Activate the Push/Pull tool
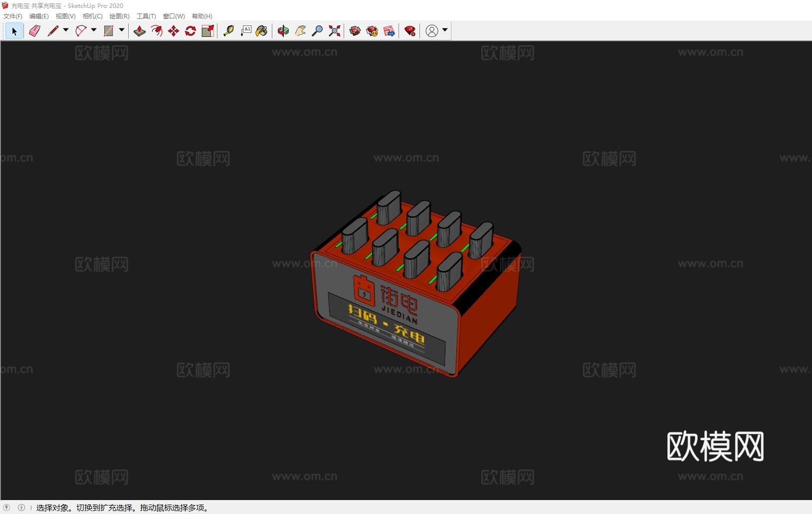Viewport: 812px width, 514px height. (x=140, y=31)
